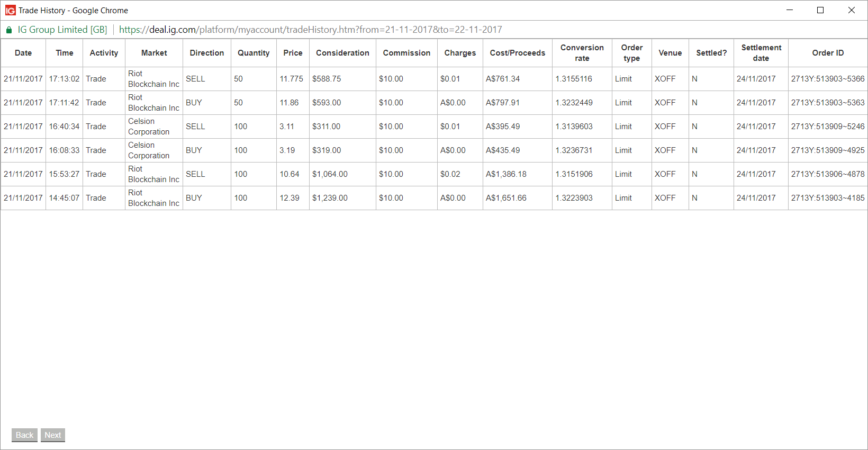Click conversion rate 1.3155116
The height and width of the screenshot is (450, 868).
(574, 79)
